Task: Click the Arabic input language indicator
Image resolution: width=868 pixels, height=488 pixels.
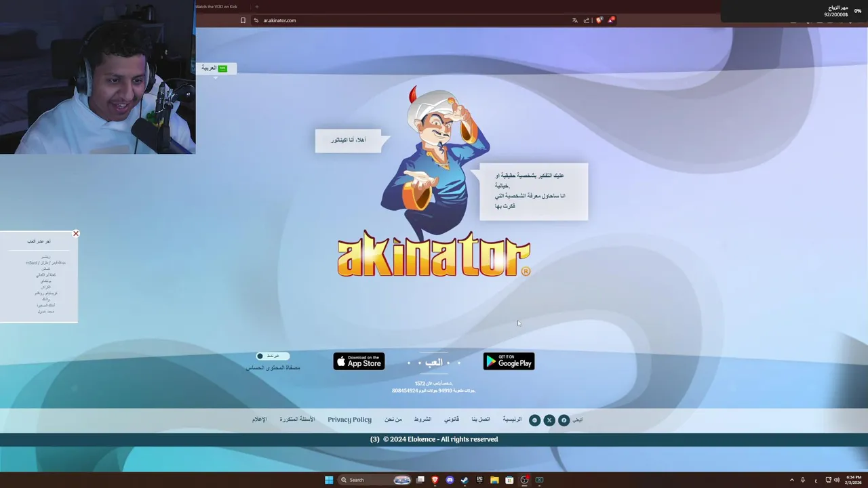Action: point(816,481)
